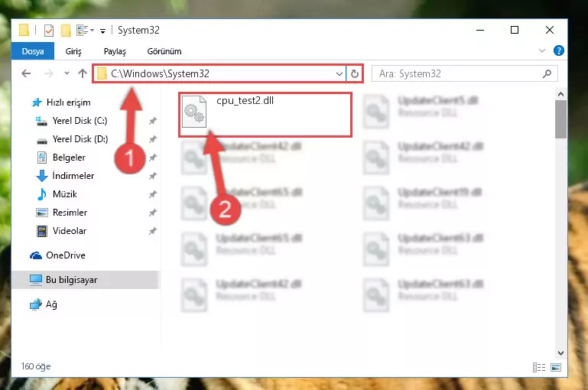Switch to the Görünüm ribbon tab
This screenshot has width=588, height=390.
tap(164, 51)
